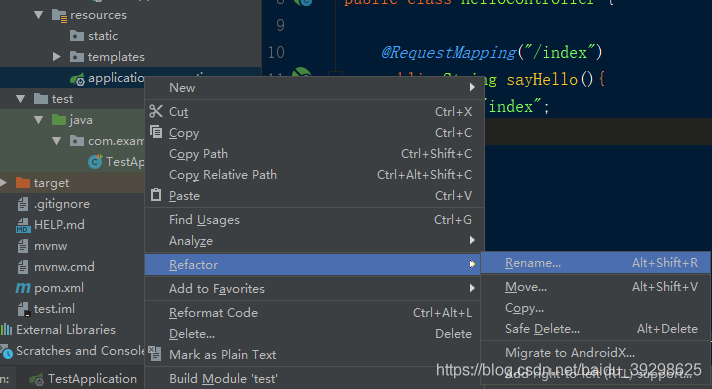Click the green java test folder icon
This screenshot has width=712, height=389.
pos(59,119)
